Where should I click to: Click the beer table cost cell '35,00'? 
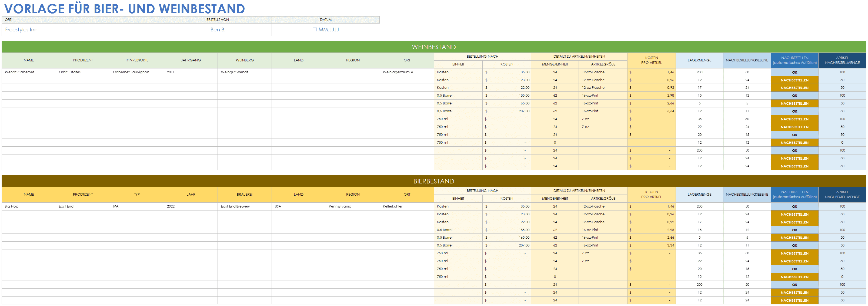[507, 206]
